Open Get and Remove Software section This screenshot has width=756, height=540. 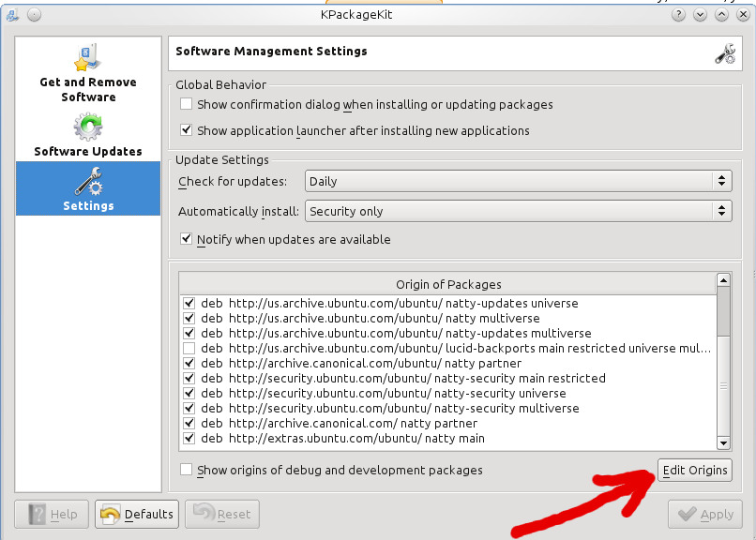click(x=88, y=74)
